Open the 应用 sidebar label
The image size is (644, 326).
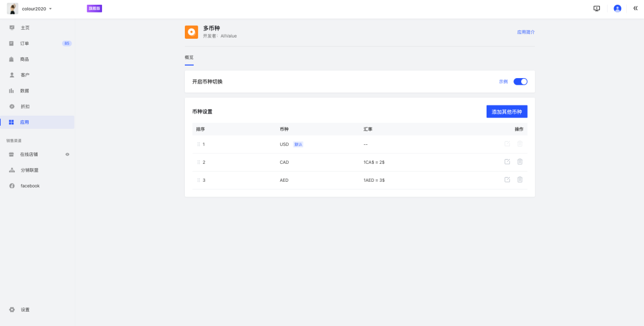24,122
